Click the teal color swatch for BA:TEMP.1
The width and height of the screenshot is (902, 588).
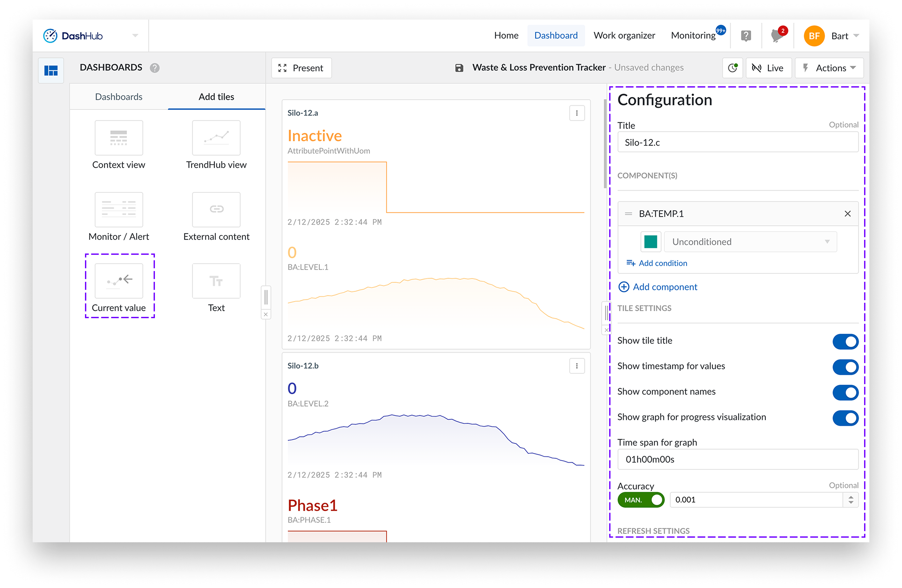point(650,242)
